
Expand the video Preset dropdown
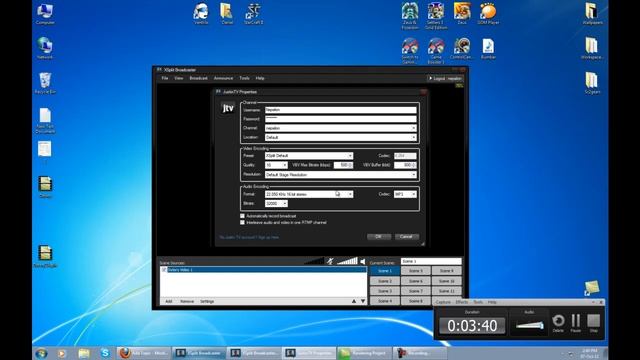pos(350,156)
